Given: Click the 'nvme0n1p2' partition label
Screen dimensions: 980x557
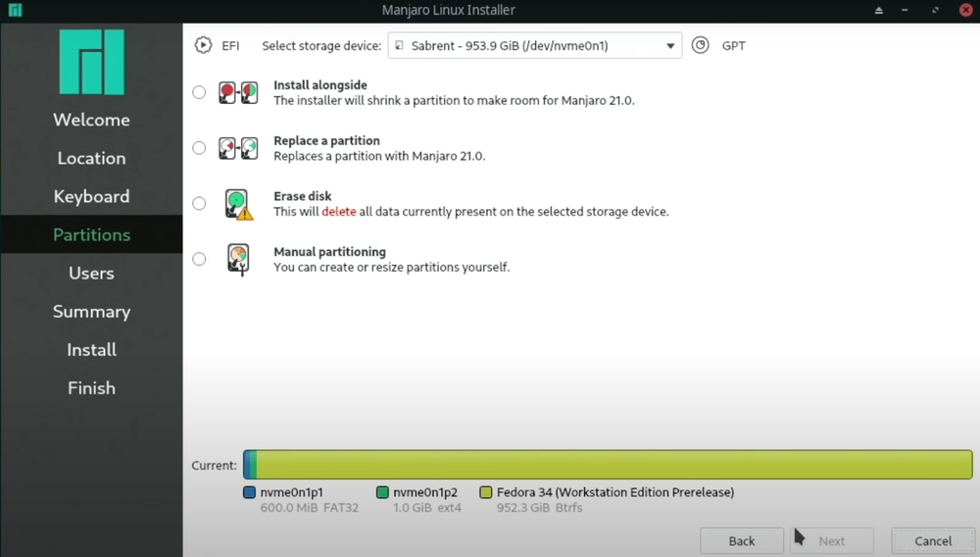Looking at the screenshot, I should click(425, 492).
